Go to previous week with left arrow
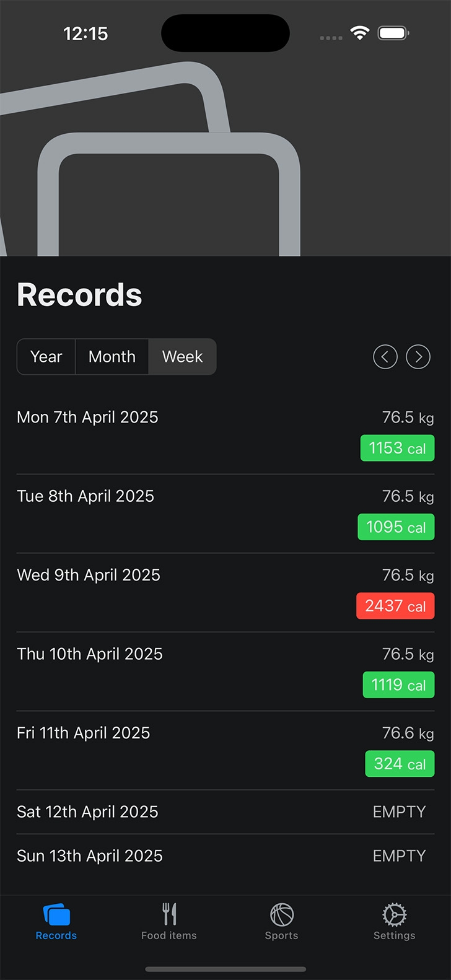 point(385,357)
